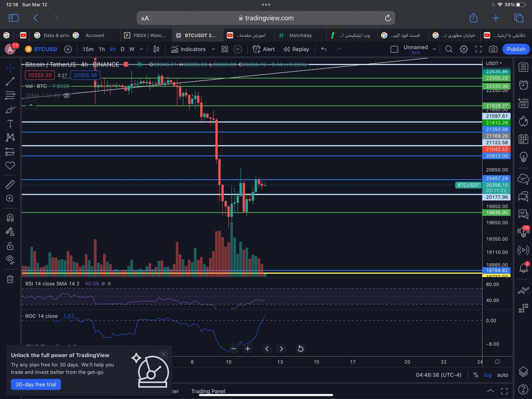Expand the bottom panel with chevron
The width and height of the screenshot is (532, 399).
[x=490, y=391]
